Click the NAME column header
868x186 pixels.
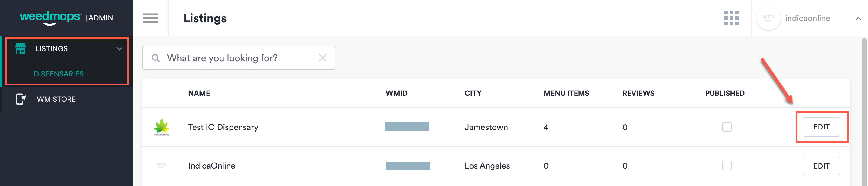point(199,93)
